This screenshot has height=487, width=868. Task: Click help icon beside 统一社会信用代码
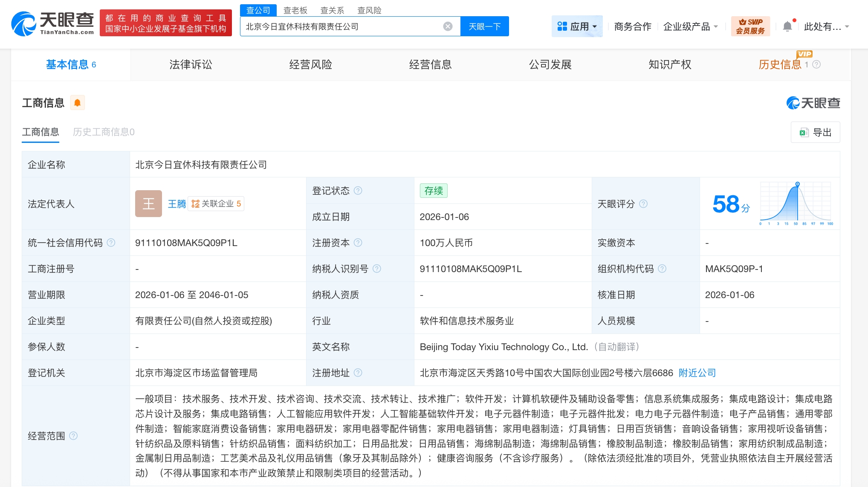click(111, 243)
